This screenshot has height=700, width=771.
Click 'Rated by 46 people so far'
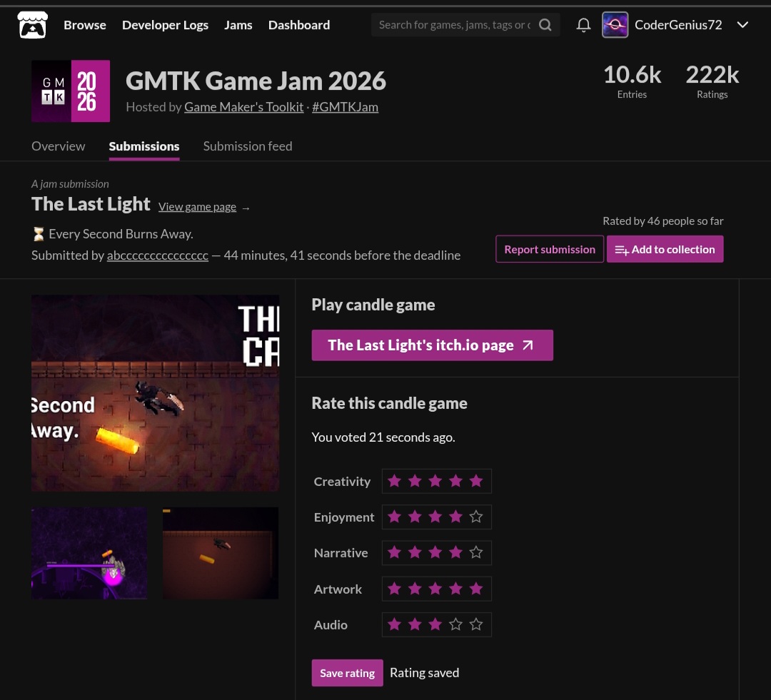(x=662, y=220)
